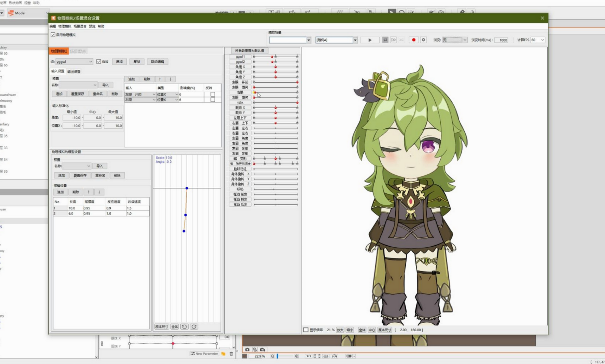
Task: Click the fit-to-screen icon in bottom bar
Action: 317,356
